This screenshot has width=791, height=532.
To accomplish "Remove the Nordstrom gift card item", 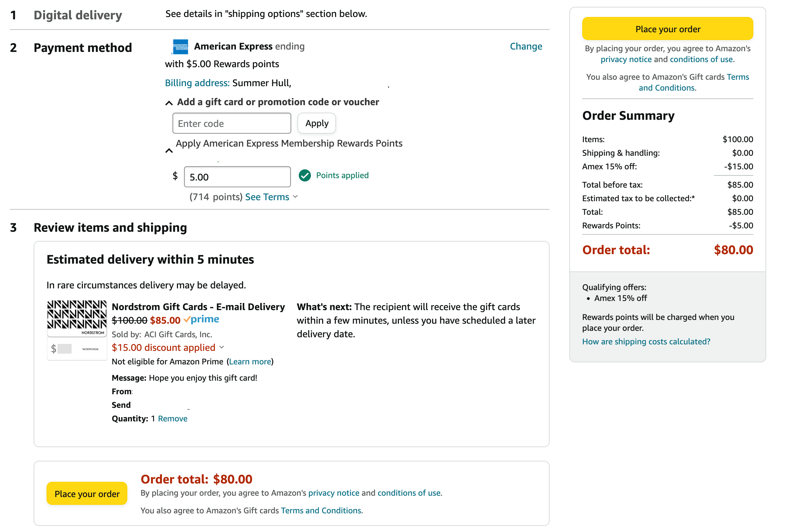I will (172, 419).
